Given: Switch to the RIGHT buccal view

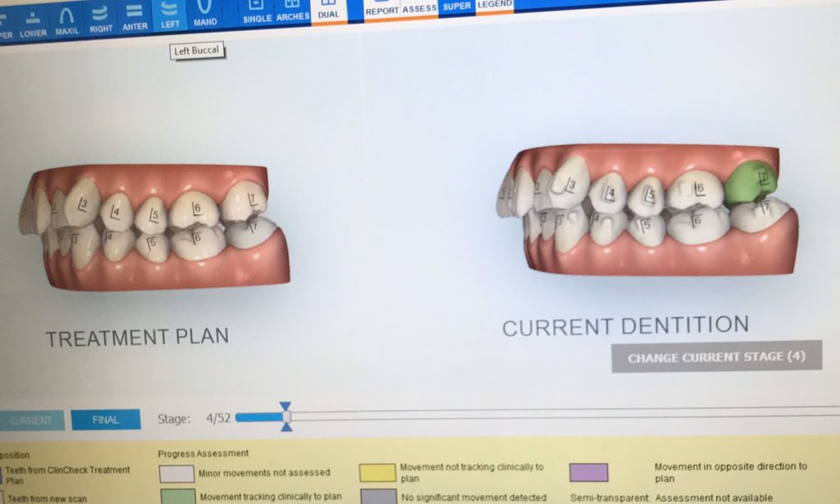Looking at the screenshot, I should click(x=101, y=20).
